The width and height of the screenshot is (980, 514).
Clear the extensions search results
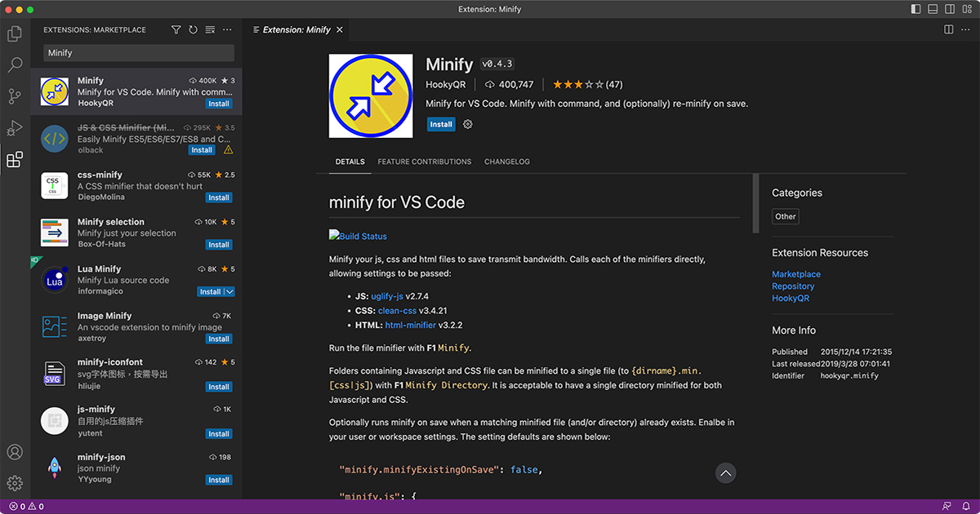[210, 29]
